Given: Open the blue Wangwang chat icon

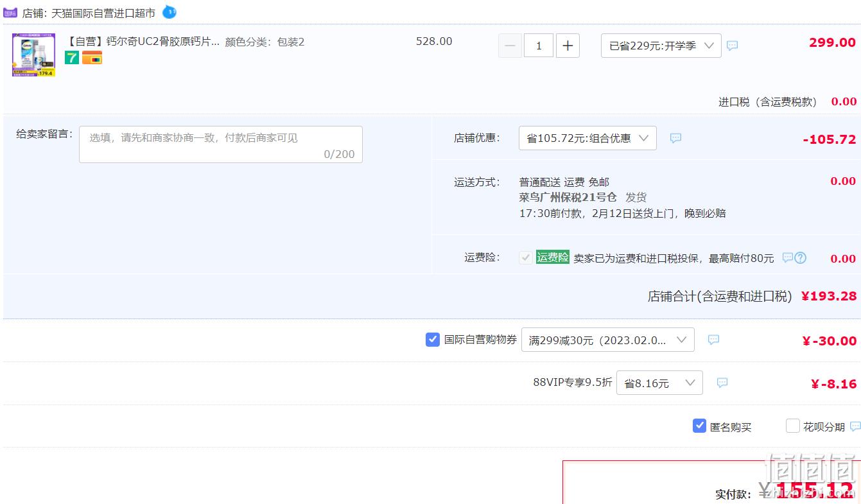Looking at the screenshot, I should [169, 12].
